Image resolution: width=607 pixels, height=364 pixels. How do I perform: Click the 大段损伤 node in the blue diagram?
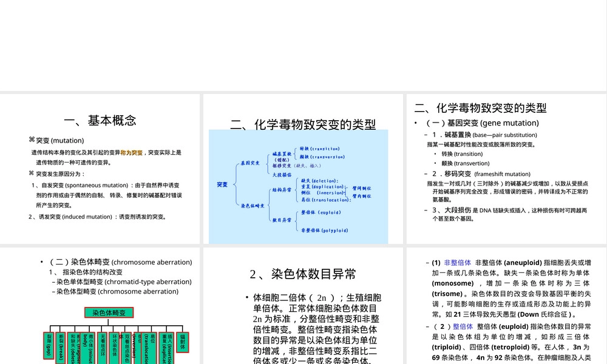[x=282, y=175]
